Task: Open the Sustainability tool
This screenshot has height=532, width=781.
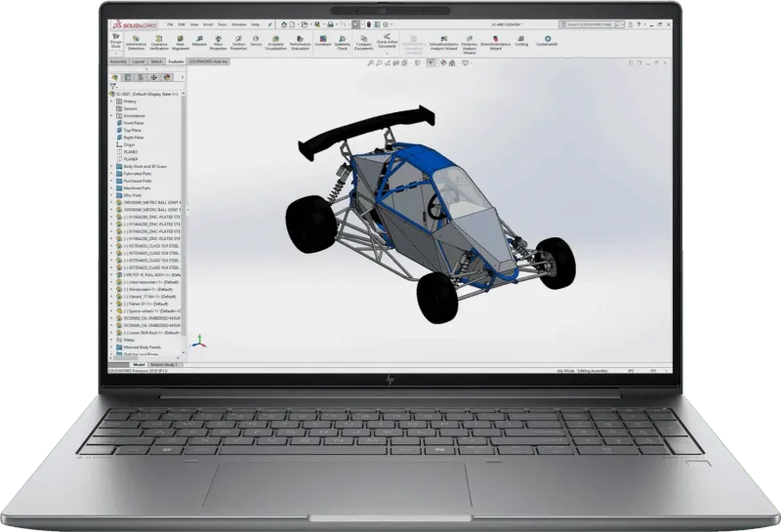Action: (547, 41)
